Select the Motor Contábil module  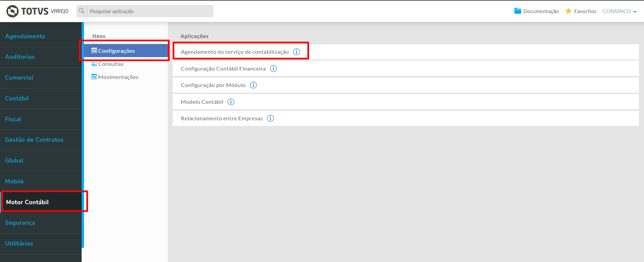(x=41, y=202)
